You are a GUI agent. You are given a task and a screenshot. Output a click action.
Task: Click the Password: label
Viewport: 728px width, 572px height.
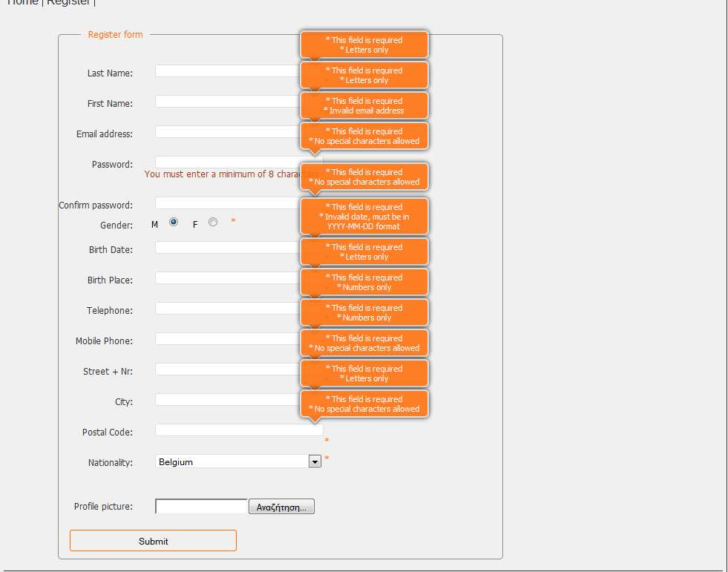click(112, 165)
